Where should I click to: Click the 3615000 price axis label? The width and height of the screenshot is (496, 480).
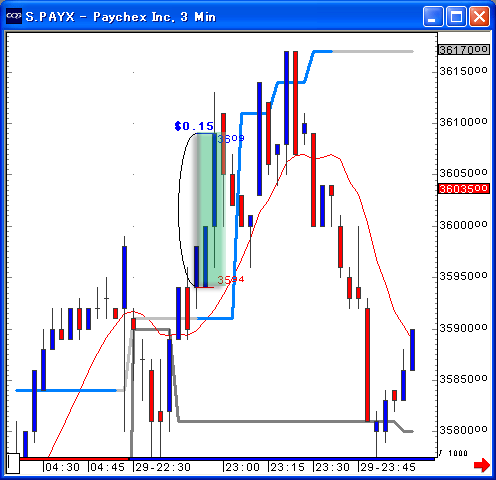(463, 71)
